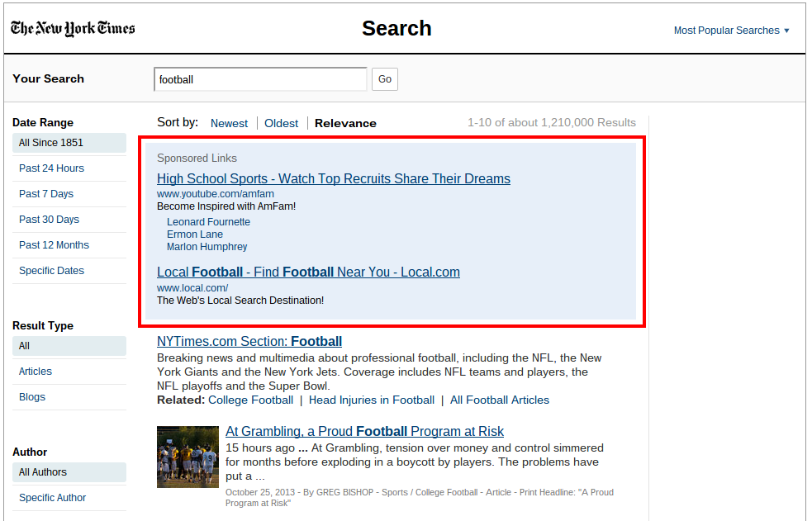Sort results by Oldest
812x521 pixels.
(281, 123)
